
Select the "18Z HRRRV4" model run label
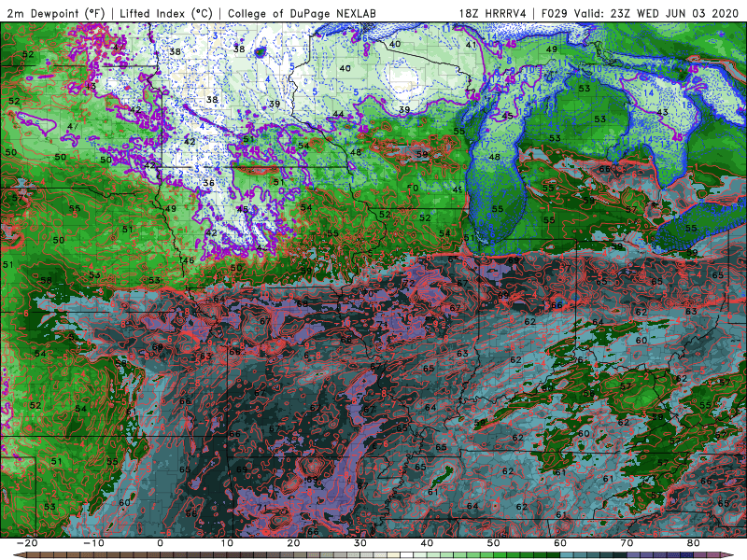point(493,13)
